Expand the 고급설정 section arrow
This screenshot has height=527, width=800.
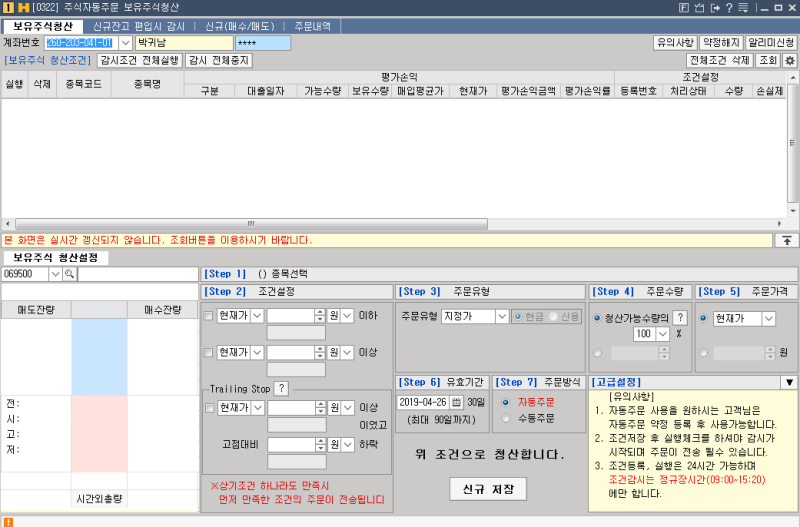point(788,382)
